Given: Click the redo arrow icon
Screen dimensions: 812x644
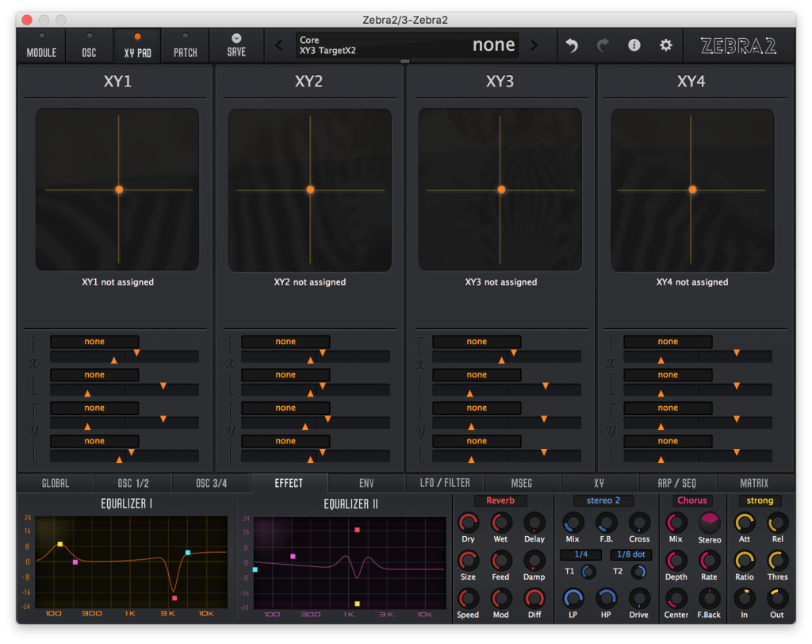Looking at the screenshot, I should tap(603, 46).
